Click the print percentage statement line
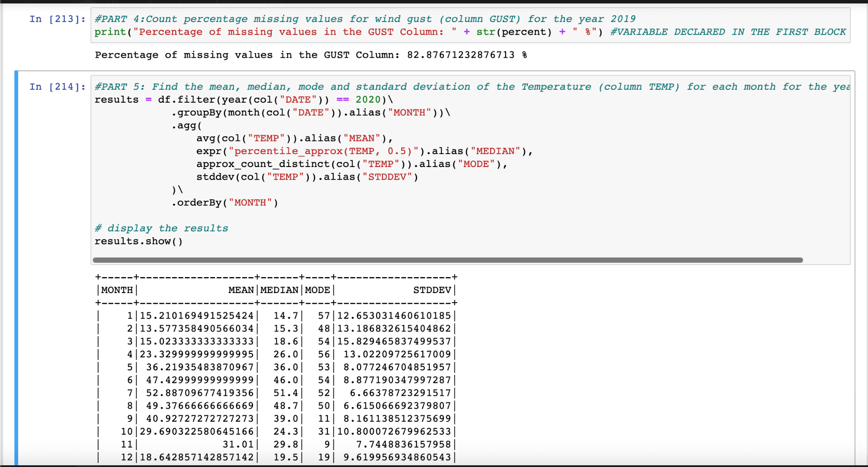The height and width of the screenshot is (467, 868). [470, 32]
